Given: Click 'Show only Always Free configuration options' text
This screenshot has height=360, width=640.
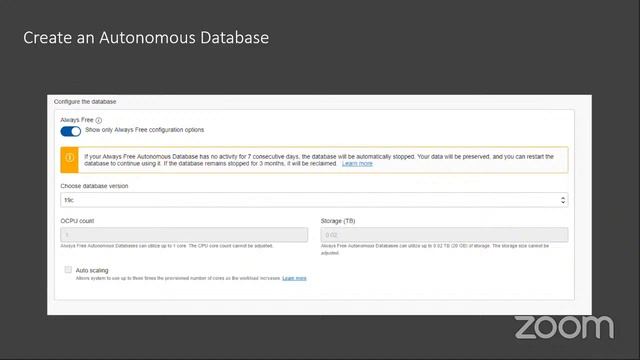Looking at the screenshot, I should (144, 130).
